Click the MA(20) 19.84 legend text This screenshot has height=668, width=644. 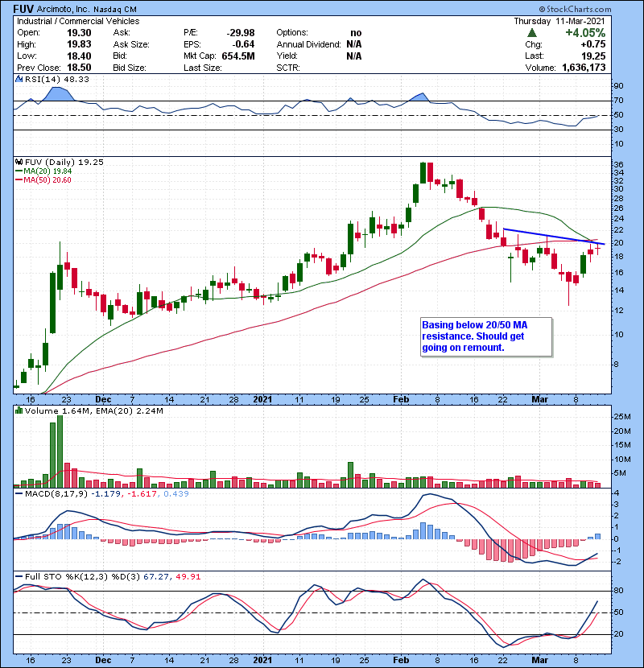click(47, 171)
